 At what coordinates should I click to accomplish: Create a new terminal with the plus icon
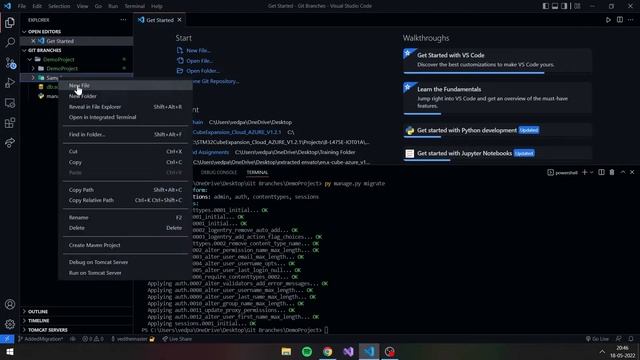click(x=584, y=172)
